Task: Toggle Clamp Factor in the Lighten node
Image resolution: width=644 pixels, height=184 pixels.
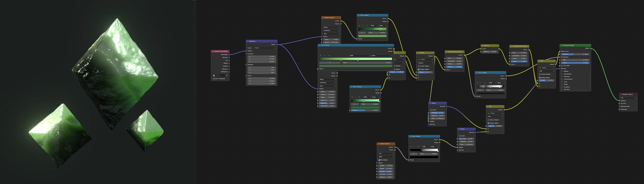Action: pos(419,70)
